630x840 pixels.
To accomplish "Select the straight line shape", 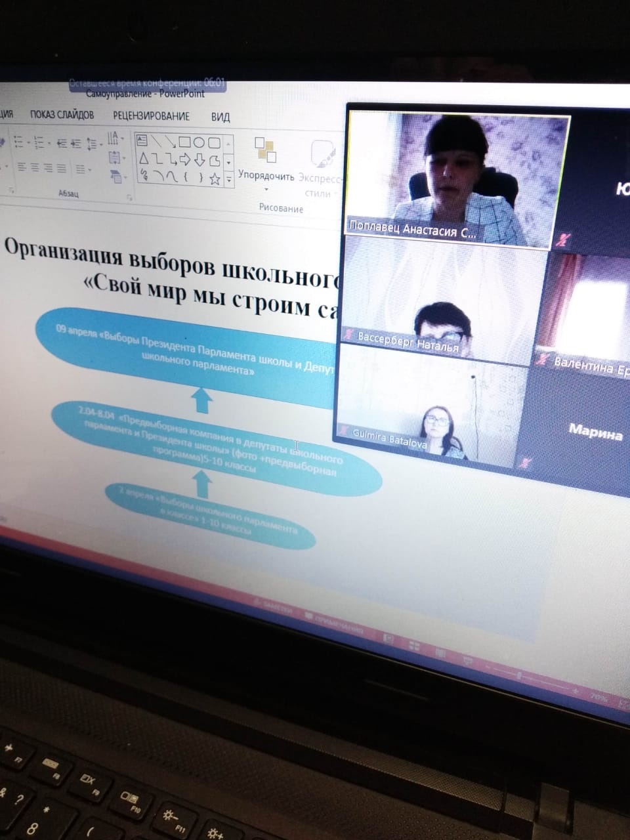I will pyautogui.click(x=156, y=140).
